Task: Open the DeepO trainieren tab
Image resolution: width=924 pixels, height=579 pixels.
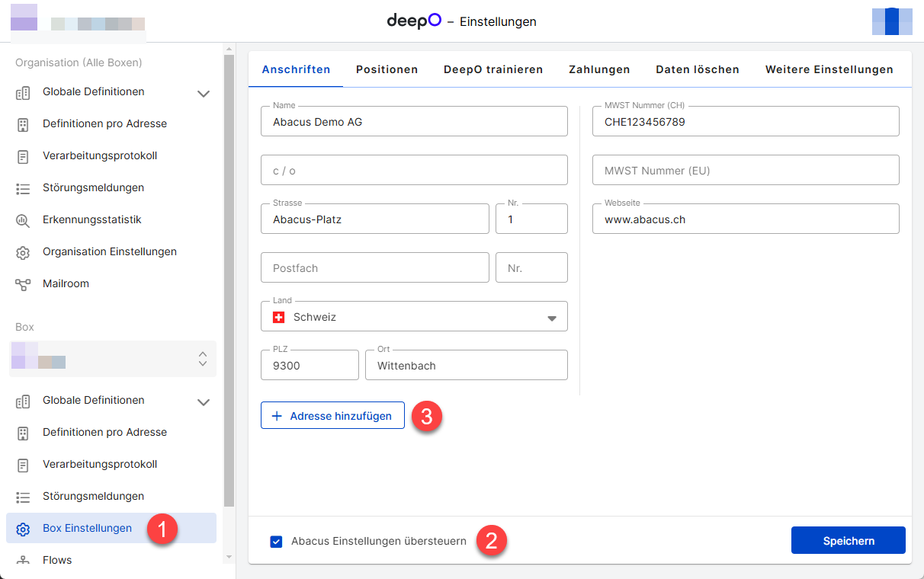Action: pyautogui.click(x=492, y=69)
